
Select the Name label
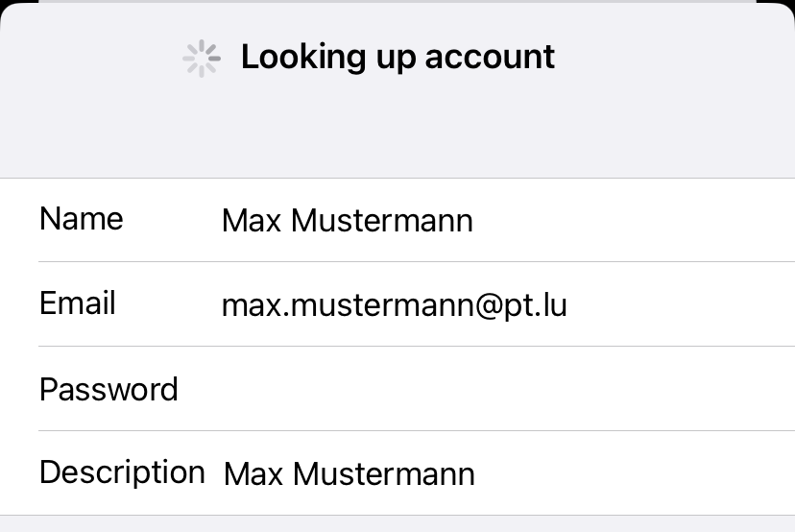[x=81, y=219]
